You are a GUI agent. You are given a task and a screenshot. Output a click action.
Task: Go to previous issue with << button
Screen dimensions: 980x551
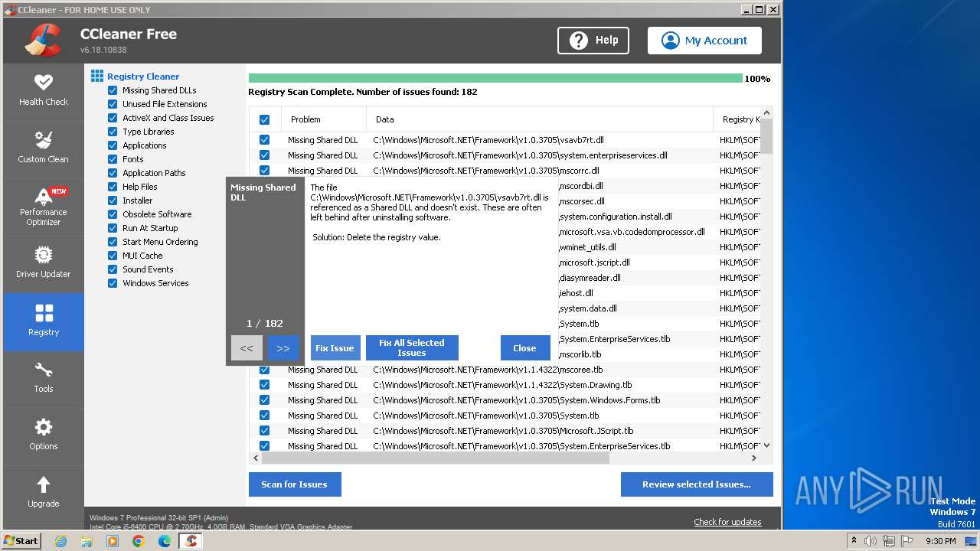[247, 347]
